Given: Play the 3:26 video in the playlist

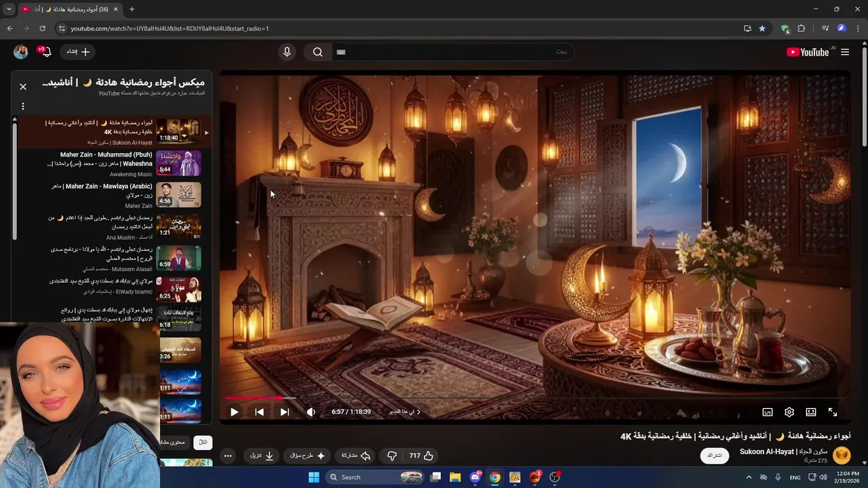Looking at the screenshot, I should [179, 350].
